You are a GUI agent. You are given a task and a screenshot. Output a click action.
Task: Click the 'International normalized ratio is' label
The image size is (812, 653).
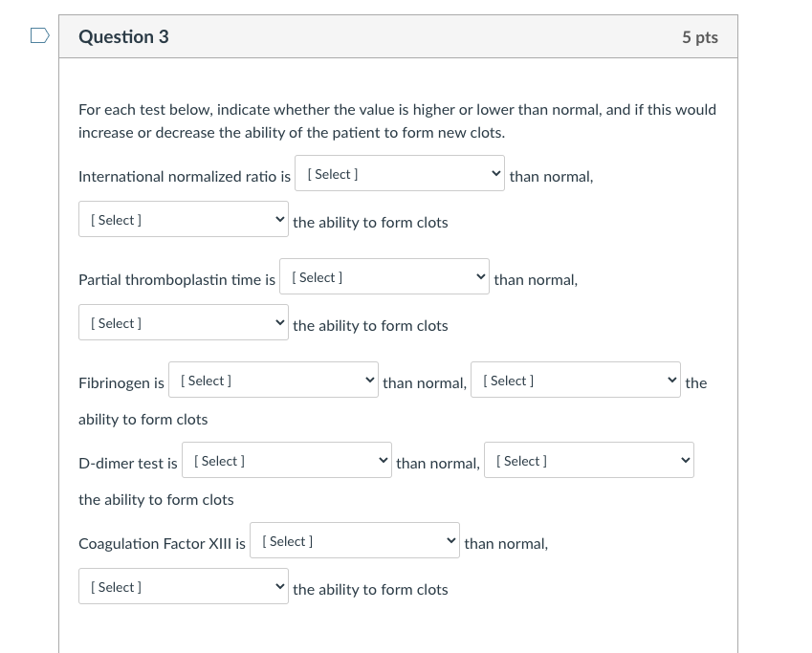[184, 177]
